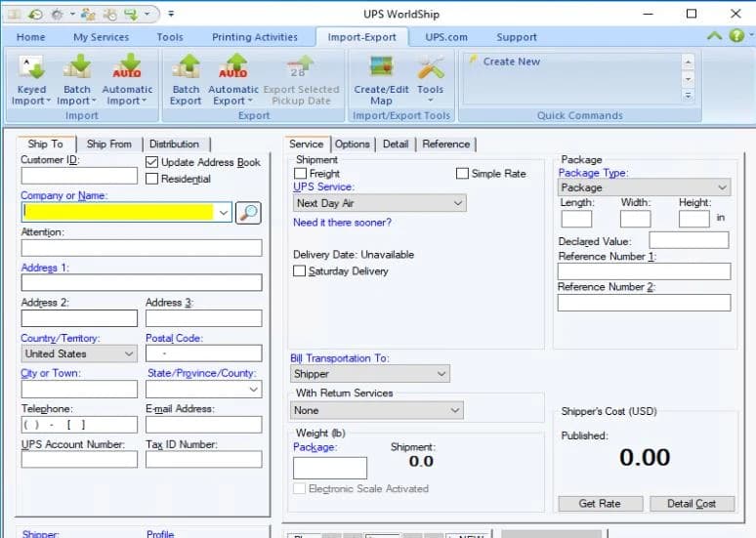The width and height of the screenshot is (756, 538).
Task: Click the Customer ID input field
Action: pos(79,176)
